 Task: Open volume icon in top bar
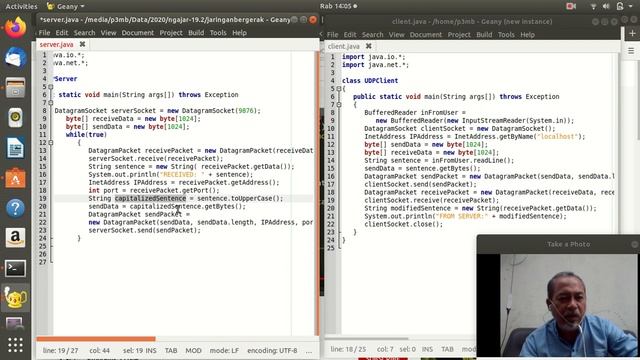coord(606,6)
